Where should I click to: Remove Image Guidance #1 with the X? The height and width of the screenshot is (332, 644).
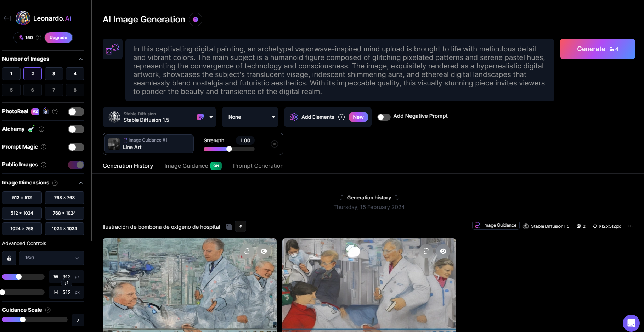point(275,144)
